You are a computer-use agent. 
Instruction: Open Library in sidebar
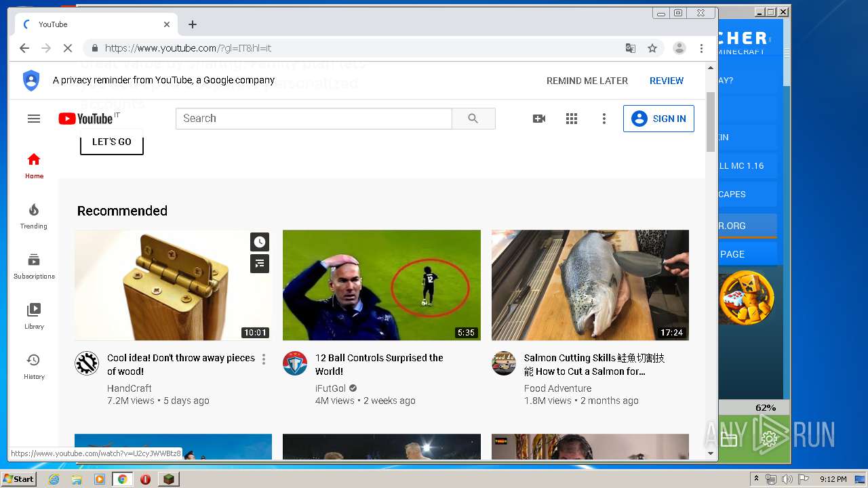[34, 317]
